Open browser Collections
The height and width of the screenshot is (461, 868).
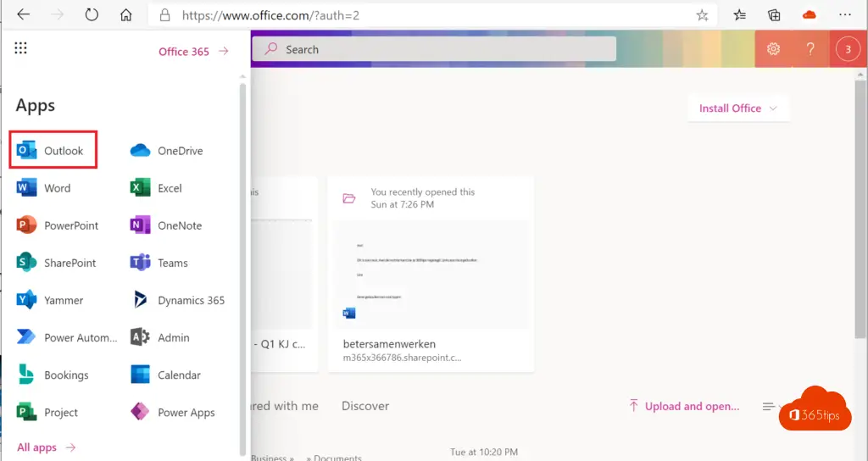coord(774,15)
